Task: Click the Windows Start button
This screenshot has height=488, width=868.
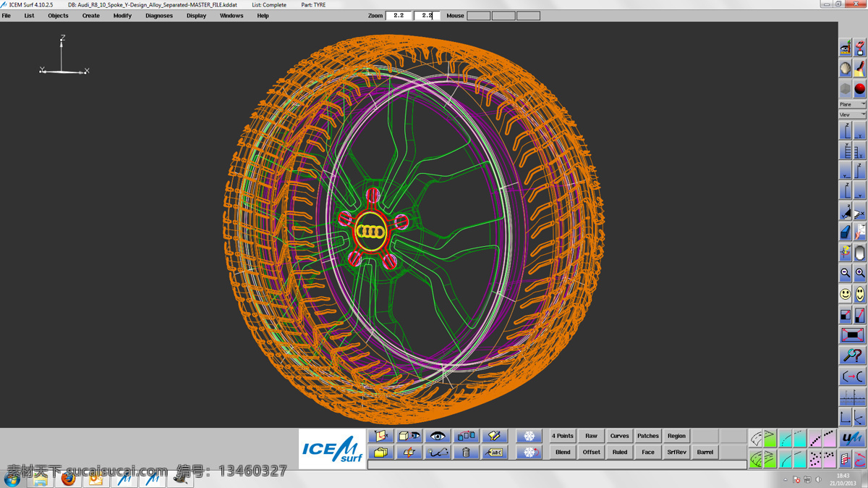Action: coord(12,479)
